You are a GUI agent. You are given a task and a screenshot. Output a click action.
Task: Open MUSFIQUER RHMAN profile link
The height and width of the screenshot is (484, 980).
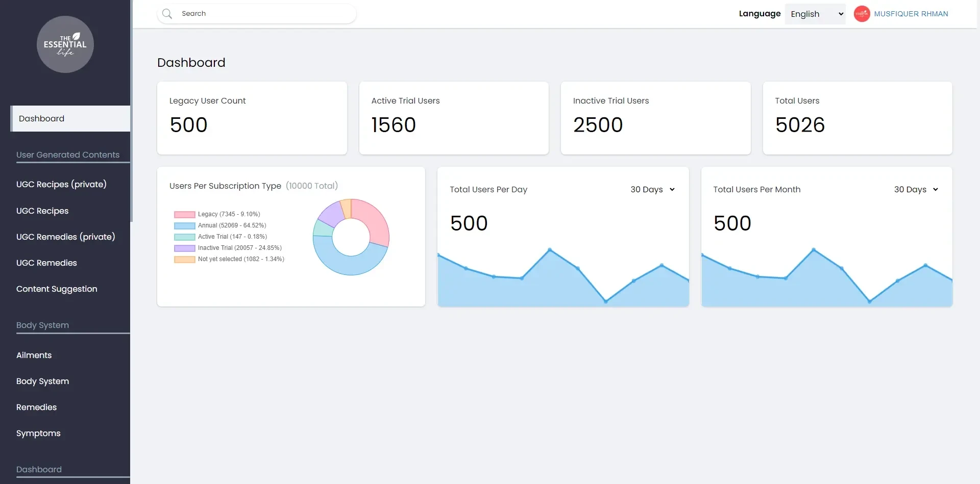click(x=911, y=14)
